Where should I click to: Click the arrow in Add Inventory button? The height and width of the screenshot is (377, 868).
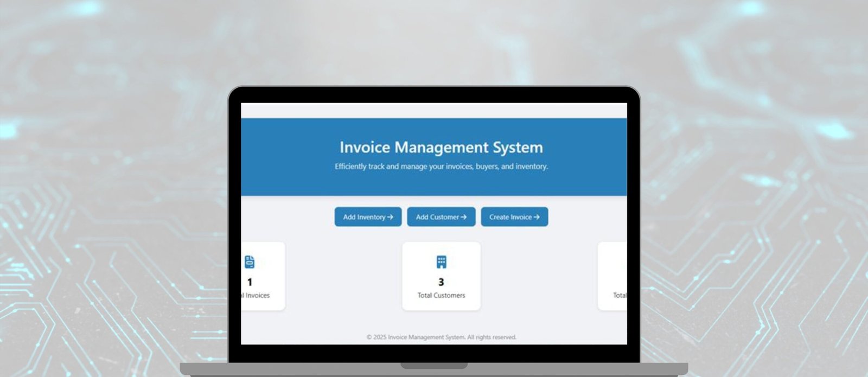[390, 217]
